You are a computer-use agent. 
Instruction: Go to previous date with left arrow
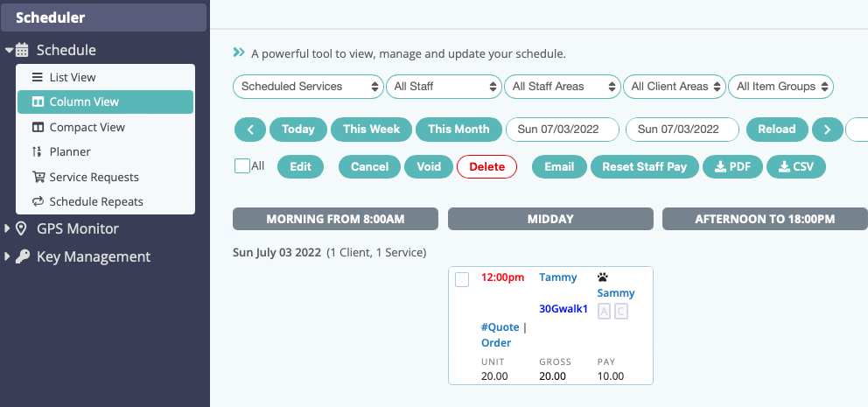250,130
